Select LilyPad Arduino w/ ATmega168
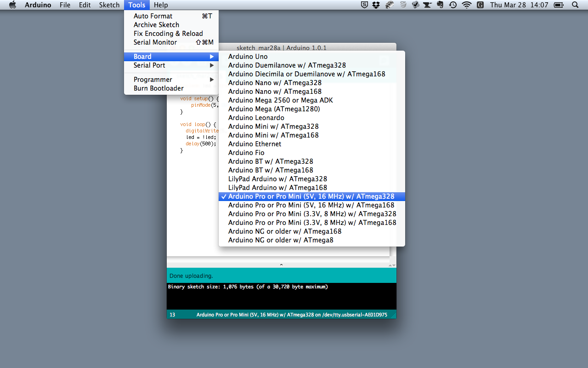 pos(312,188)
